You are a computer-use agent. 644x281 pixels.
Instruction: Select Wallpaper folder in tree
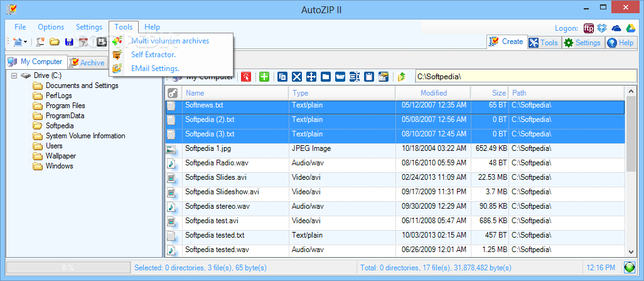point(61,156)
